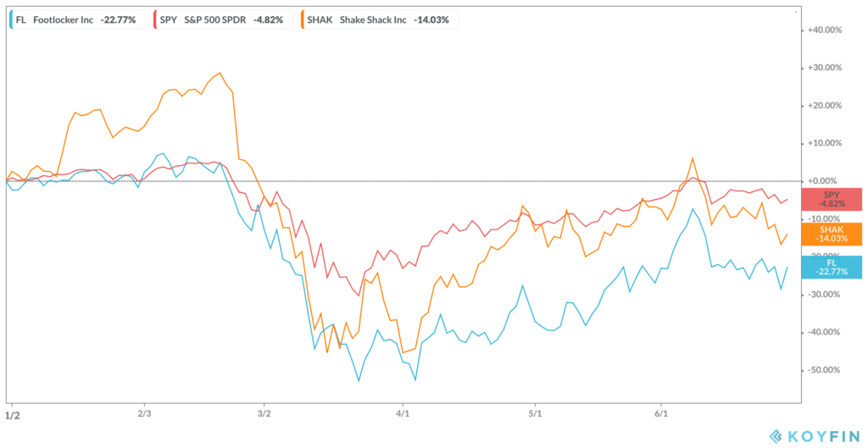Click the -30.00% y-axis label
Image resolution: width=868 pixels, height=448 pixels.
[x=825, y=294]
